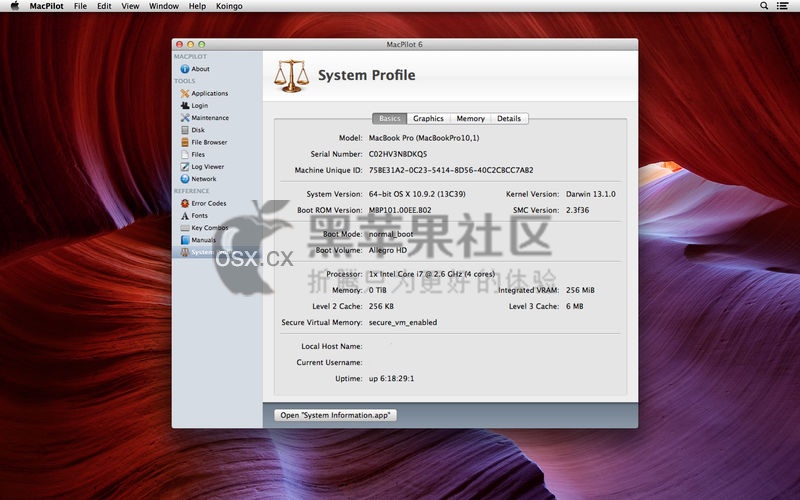Open the Help menu
Image resolution: width=800 pixels, height=500 pixels.
(197, 6)
